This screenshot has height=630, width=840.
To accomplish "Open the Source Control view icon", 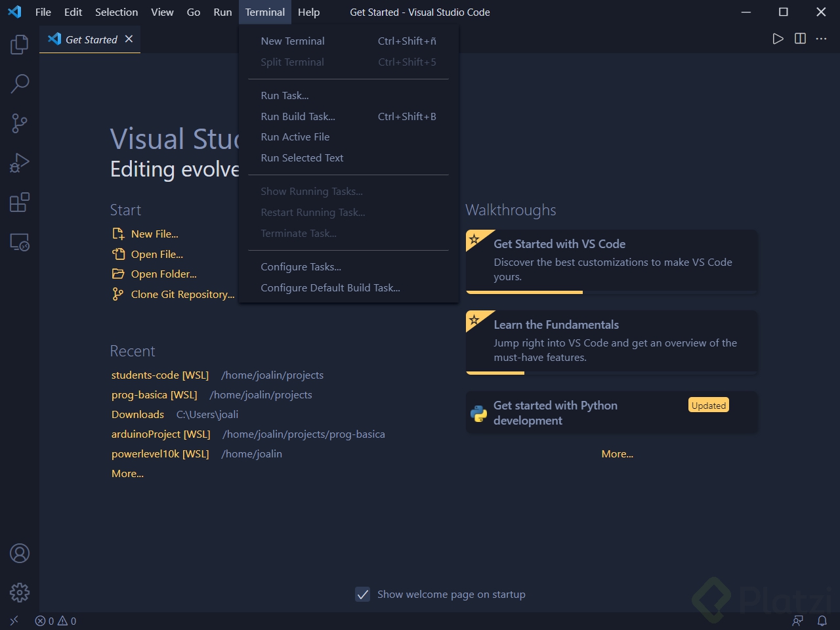I will click(x=20, y=123).
